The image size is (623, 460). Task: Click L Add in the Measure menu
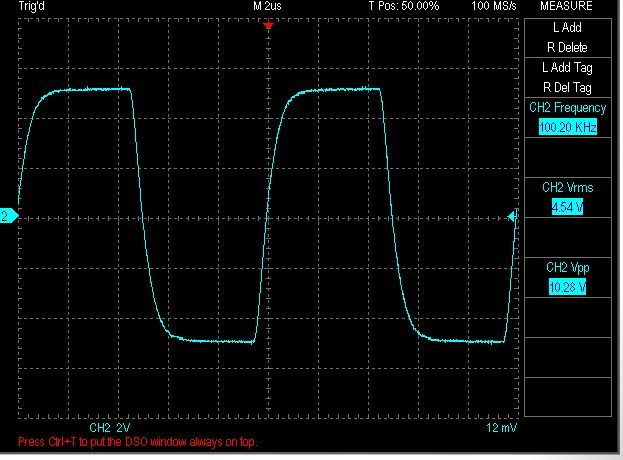pos(567,28)
